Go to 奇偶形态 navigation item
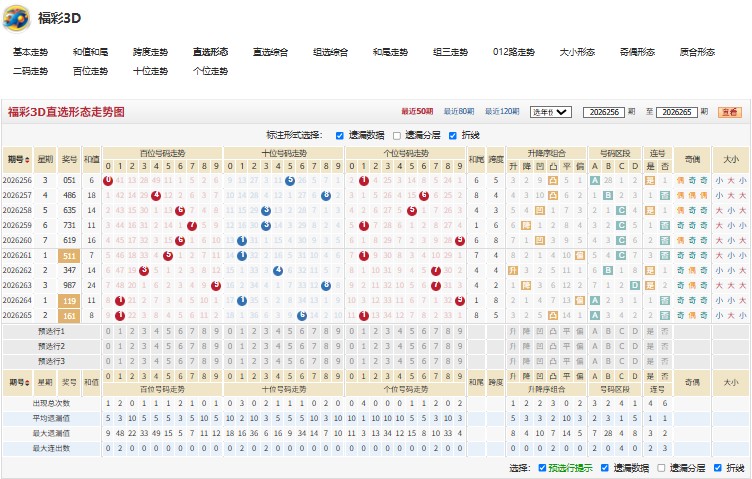Screen dimensions: 752x479 point(637,52)
